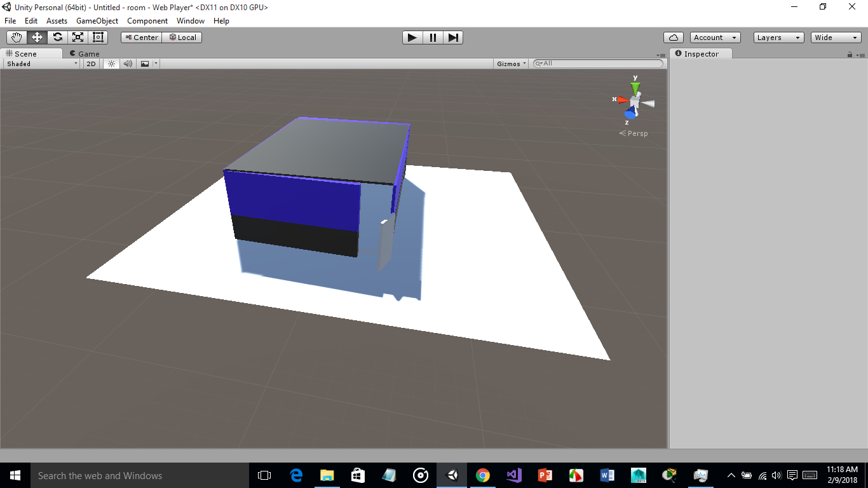Select the Rect Transform tool
This screenshot has width=868, height=488.
pyautogui.click(x=98, y=37)
